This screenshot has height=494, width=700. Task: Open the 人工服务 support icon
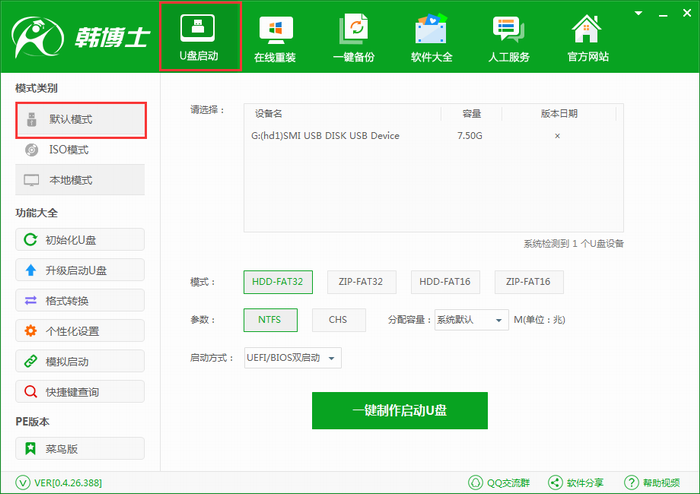tap(508, 38)
